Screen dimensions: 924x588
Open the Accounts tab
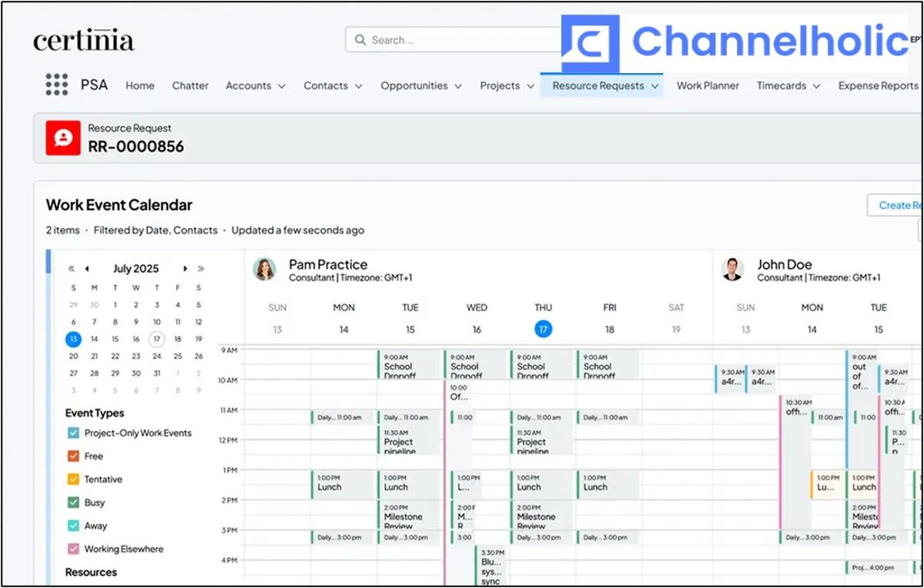[x=248, y=85]
